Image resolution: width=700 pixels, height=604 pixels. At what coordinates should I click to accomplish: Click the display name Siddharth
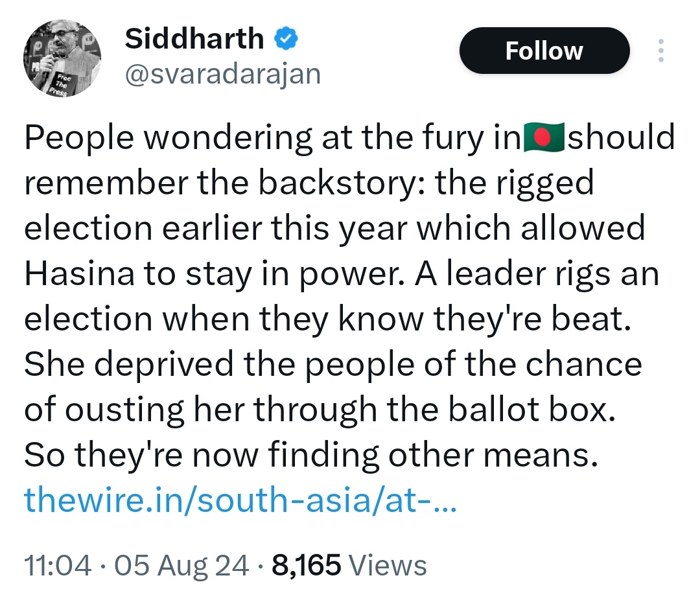[x=194, y=40]
